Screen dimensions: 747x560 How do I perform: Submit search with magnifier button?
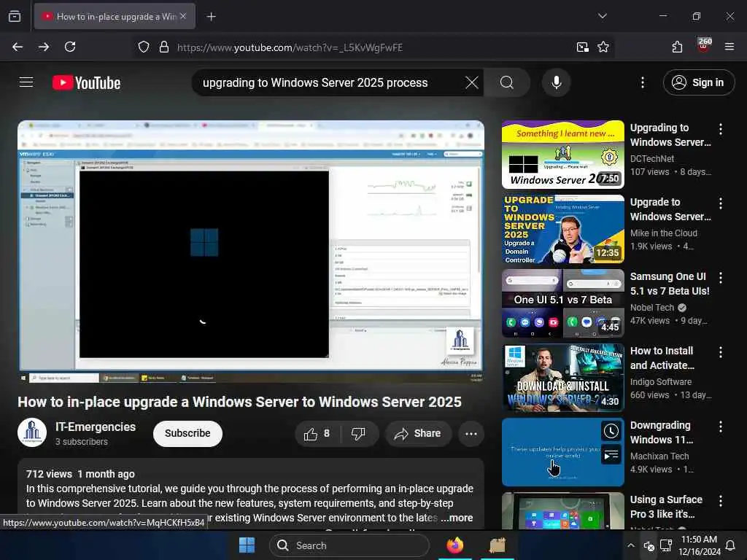[x=507, y=82]
